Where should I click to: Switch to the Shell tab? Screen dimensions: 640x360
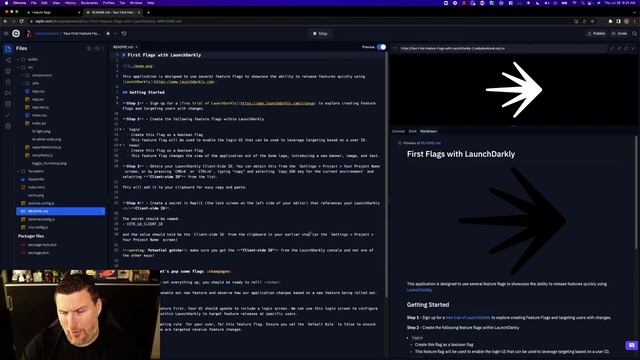point(413,131)
